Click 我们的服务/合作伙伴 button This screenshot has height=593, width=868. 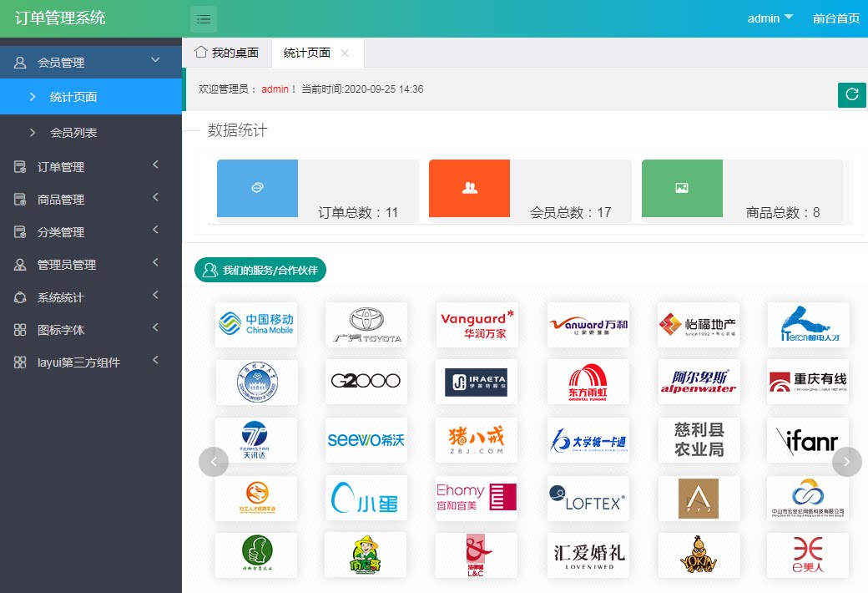(x=260, y=270)
